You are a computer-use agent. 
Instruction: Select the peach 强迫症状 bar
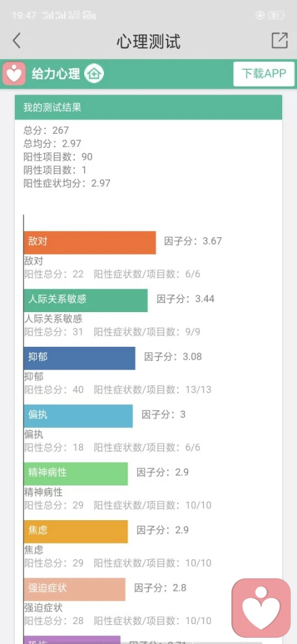click(x=75, y=590)
